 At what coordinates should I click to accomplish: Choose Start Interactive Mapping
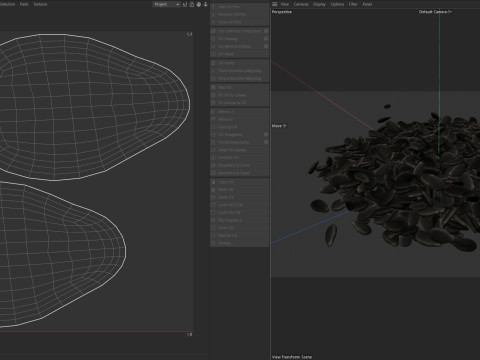240,71
